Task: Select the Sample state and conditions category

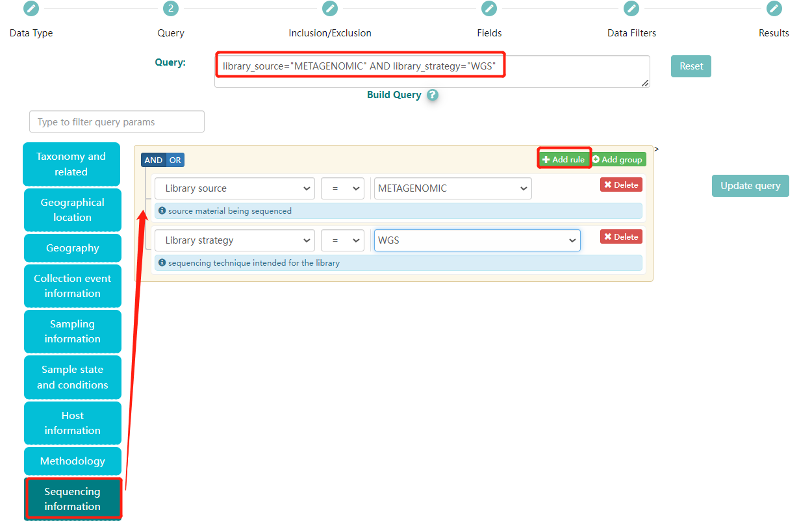Action: [x=73, y=377]
